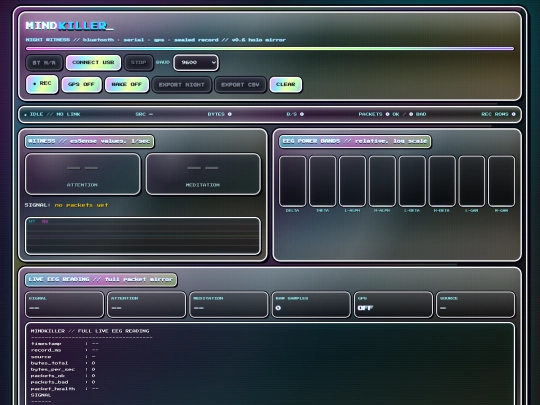The width and height of the screenshot is (540, 405).
Task: Open the BAUD 9600 dropdown
Action: pos(196,63)
